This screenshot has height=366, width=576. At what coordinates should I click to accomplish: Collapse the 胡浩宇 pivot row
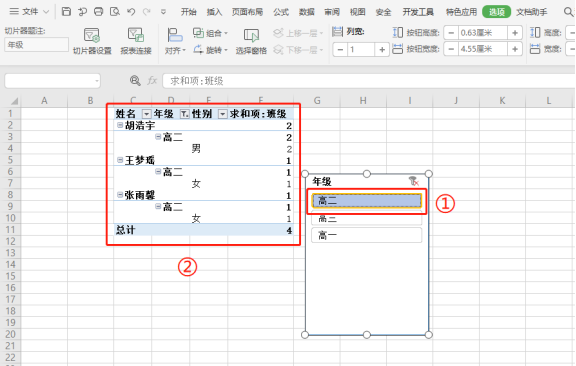(120, 125)
